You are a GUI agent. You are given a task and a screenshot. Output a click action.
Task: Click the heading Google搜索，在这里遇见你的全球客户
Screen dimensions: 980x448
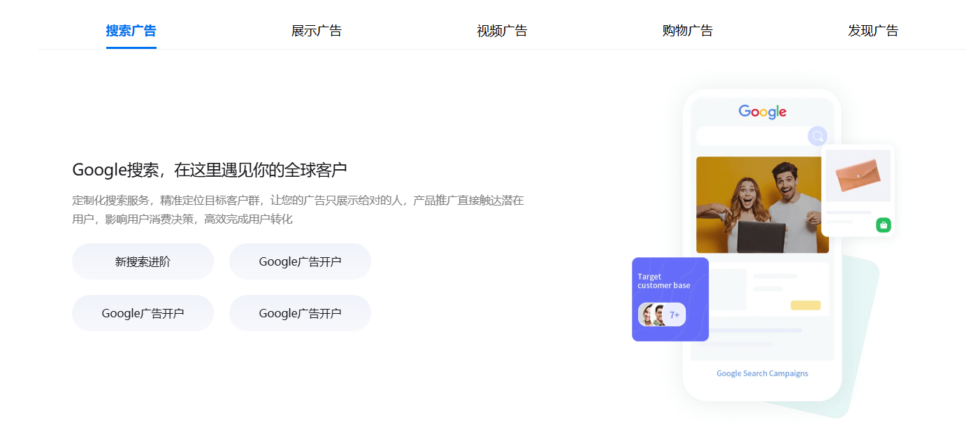coord(210,170)
